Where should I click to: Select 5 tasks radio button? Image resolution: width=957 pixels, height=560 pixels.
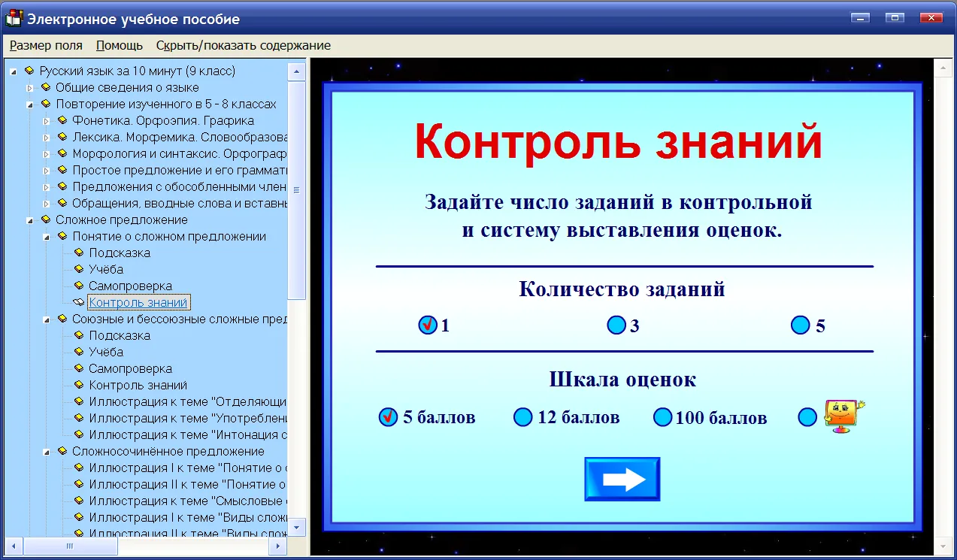(801, 325)
